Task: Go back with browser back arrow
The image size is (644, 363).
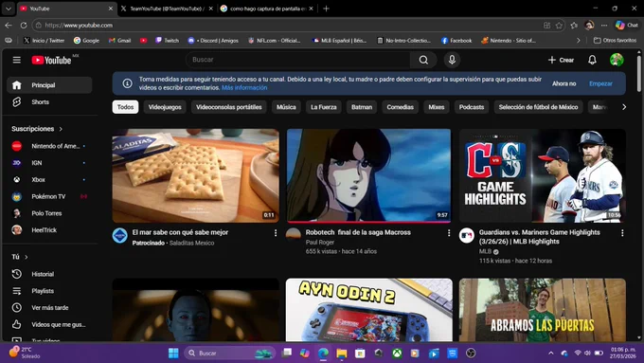Action: pyautogui.click(x=9, y=25)
